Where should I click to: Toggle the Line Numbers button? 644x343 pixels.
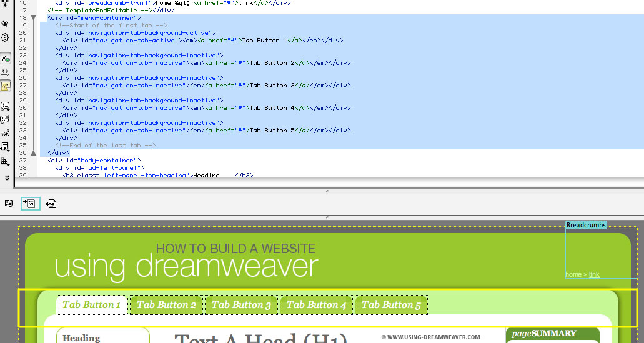(x=6, y=58)
